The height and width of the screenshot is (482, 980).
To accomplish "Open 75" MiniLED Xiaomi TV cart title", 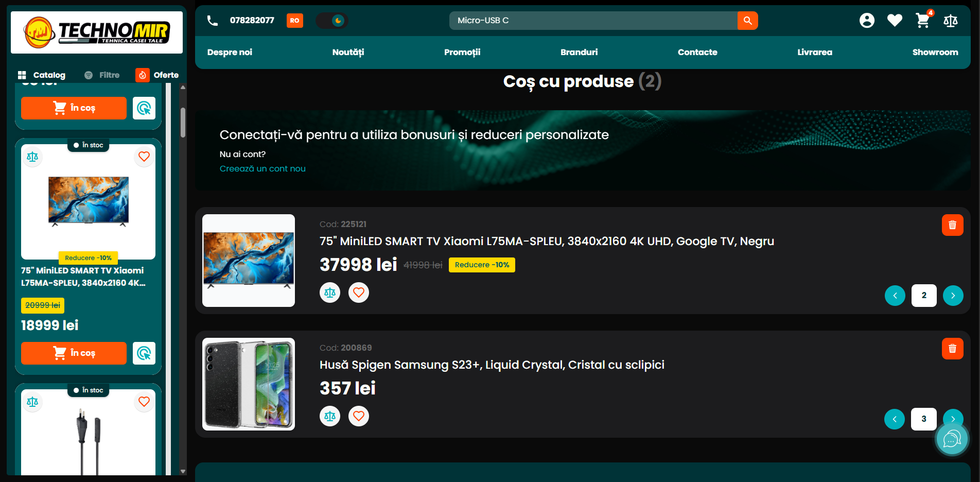I will (547, 242).
